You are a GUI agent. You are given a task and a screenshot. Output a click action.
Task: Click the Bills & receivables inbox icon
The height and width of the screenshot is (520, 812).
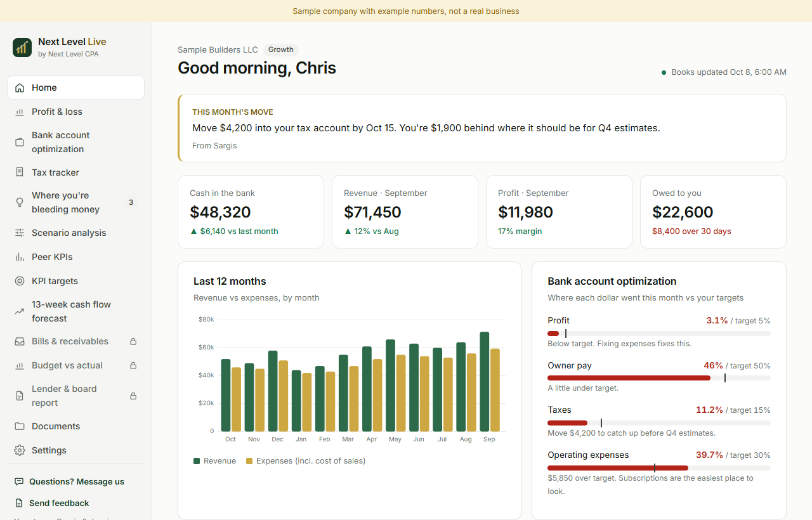20,341
